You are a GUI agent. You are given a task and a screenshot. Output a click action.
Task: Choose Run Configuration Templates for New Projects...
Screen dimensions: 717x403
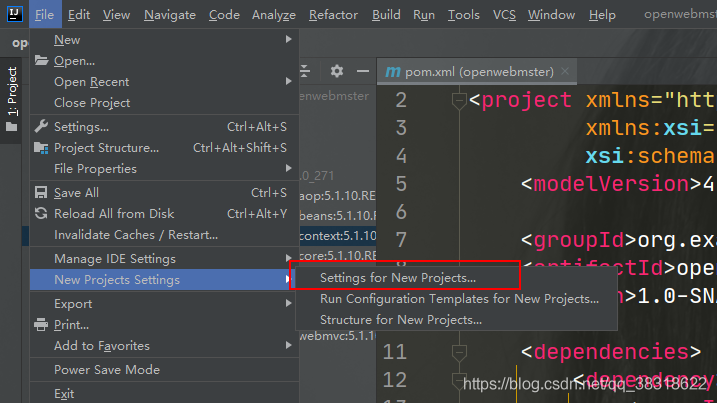456,299
